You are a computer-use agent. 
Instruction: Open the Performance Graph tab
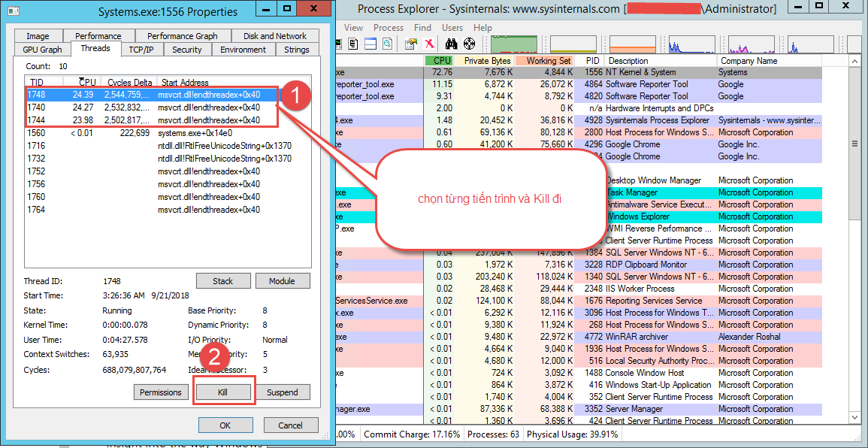coord(182,36)
